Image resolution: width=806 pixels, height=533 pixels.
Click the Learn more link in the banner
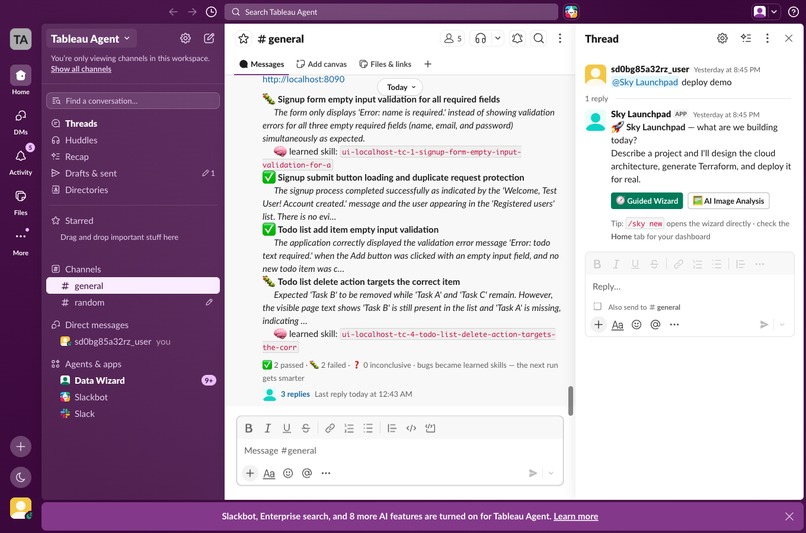point(576,517)
